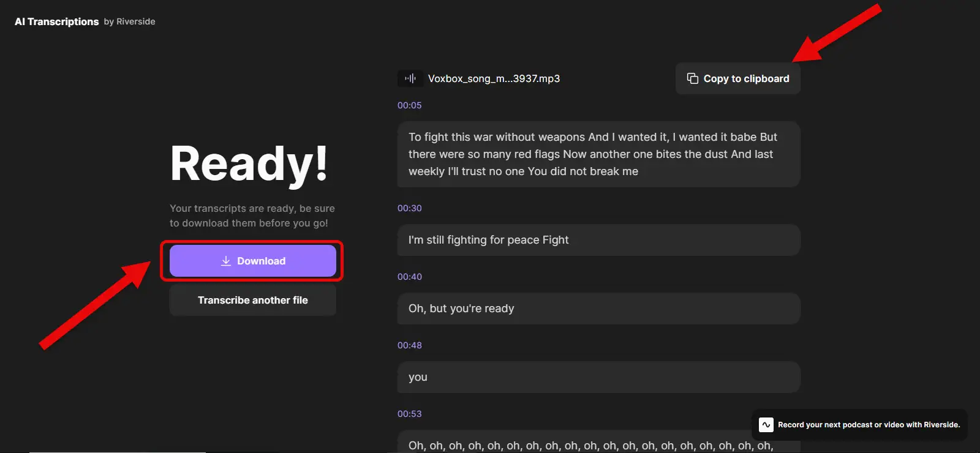Click the file name Voxbox_song_m...3937.mp3

(494, 78)
